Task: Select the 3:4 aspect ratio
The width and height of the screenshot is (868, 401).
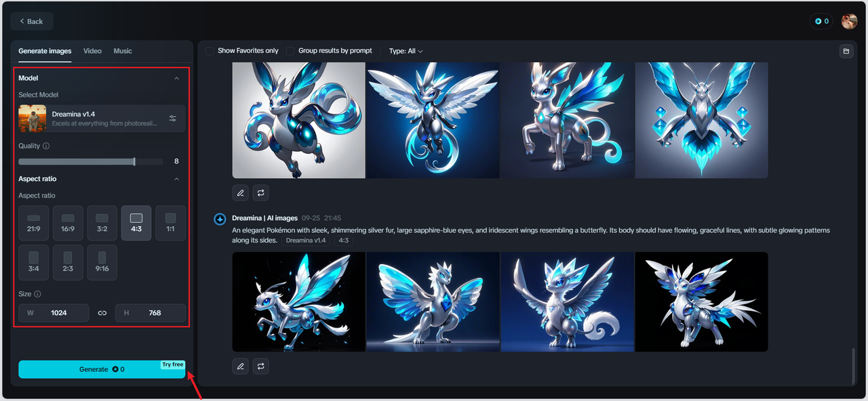Action: pos(33,262)
